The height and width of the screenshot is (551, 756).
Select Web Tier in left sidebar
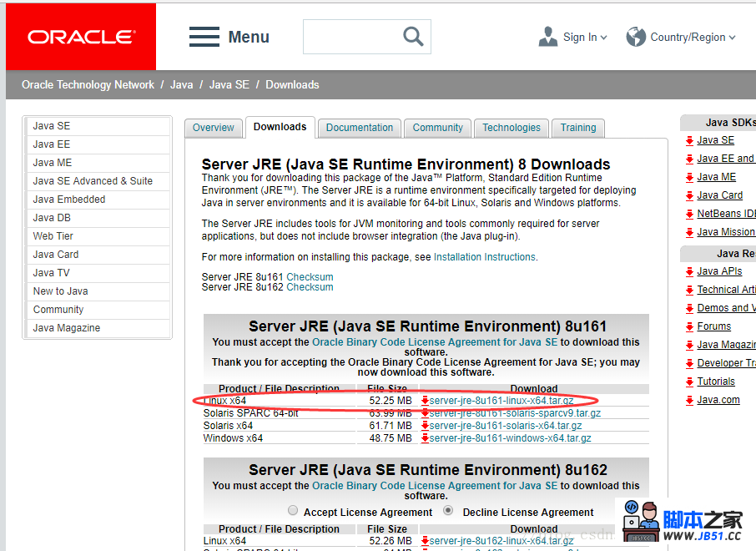pyautogui.click(x=98, y=236)
